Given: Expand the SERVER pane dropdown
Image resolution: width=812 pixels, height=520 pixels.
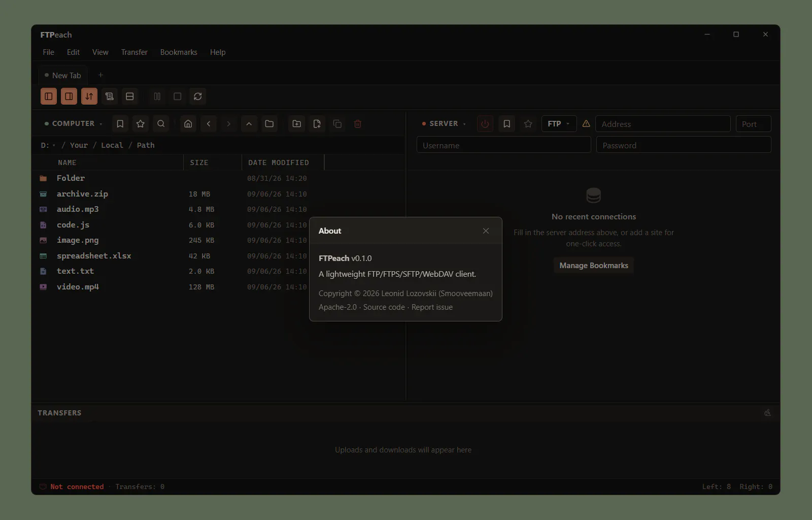Looking at the screenshot, I should pos(444,124).
